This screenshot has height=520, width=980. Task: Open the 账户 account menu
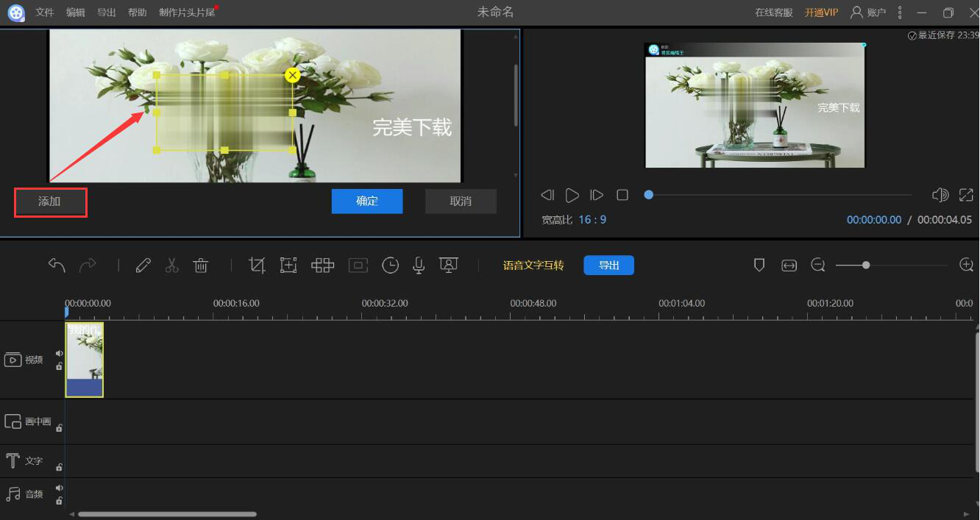868,13
